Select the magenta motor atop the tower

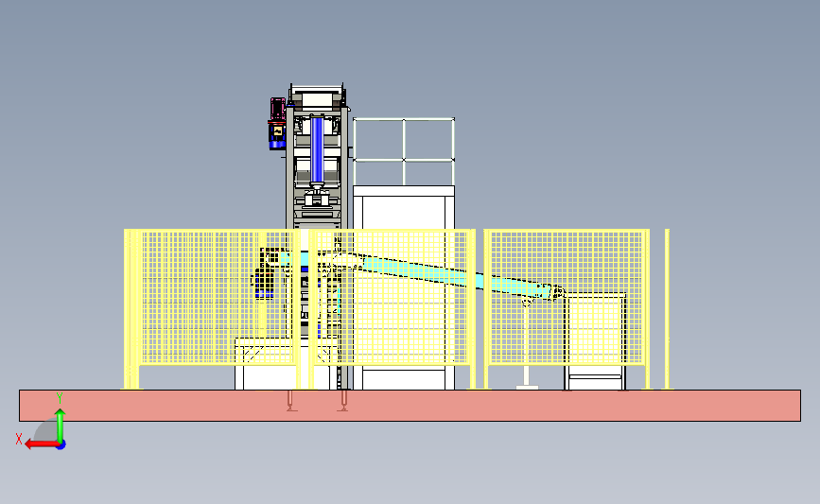point(278,109)
